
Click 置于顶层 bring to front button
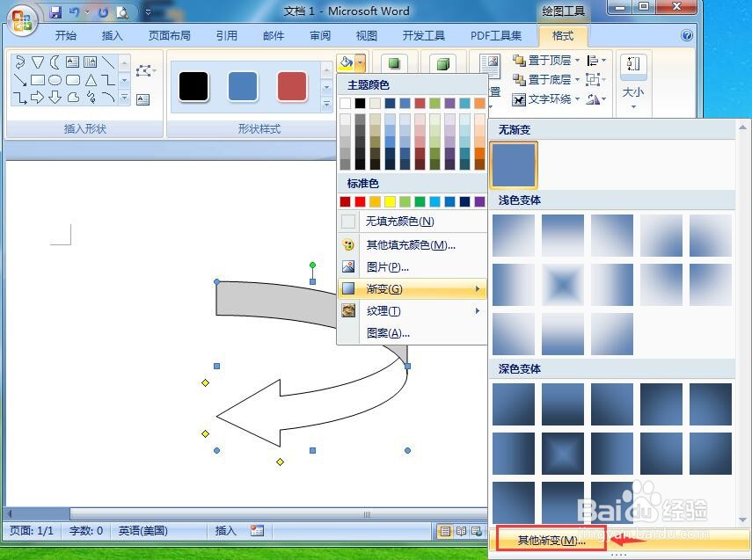tap(542, 61)
